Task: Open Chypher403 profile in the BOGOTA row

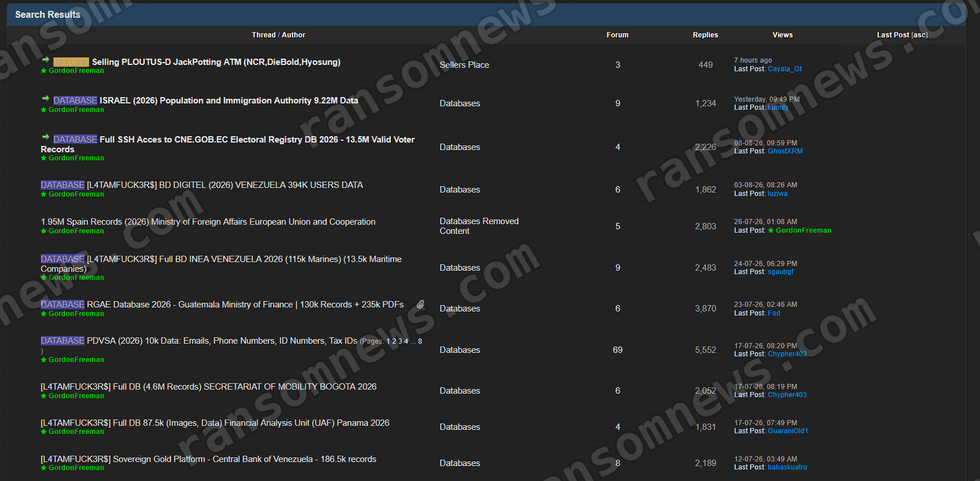Action: click(x=787, y=395)
